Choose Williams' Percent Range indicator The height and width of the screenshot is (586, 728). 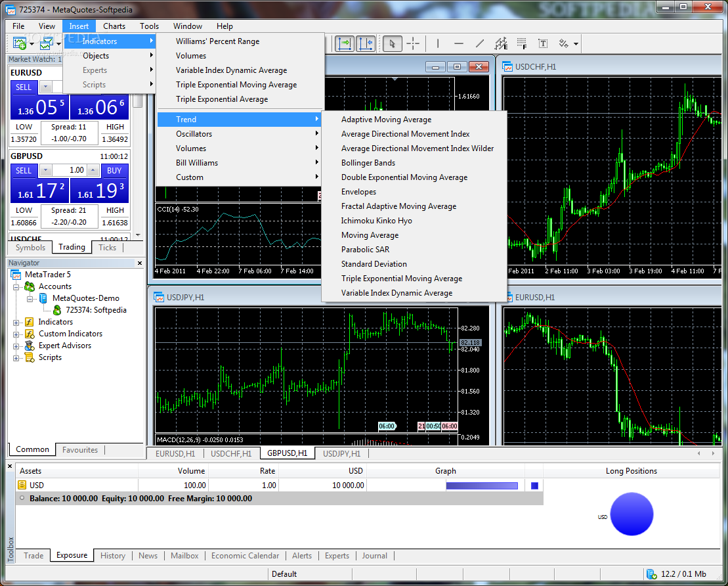pos(240,41)
